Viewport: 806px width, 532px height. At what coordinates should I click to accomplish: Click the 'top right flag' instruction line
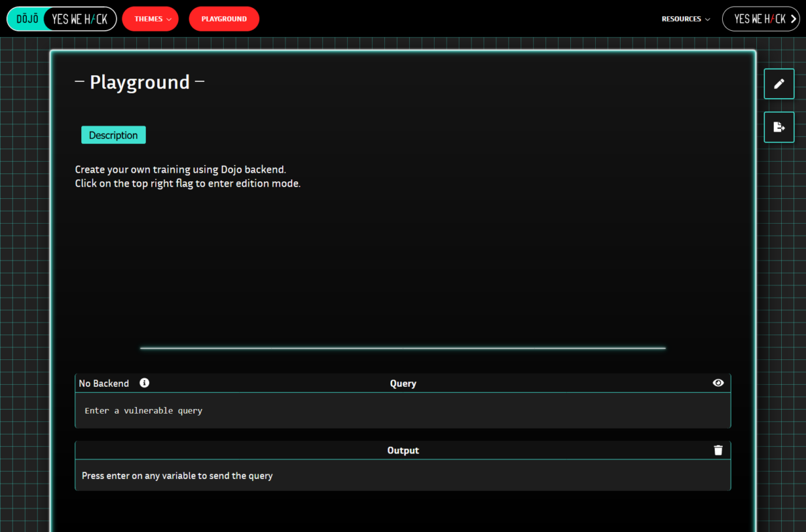click(187, 183)
